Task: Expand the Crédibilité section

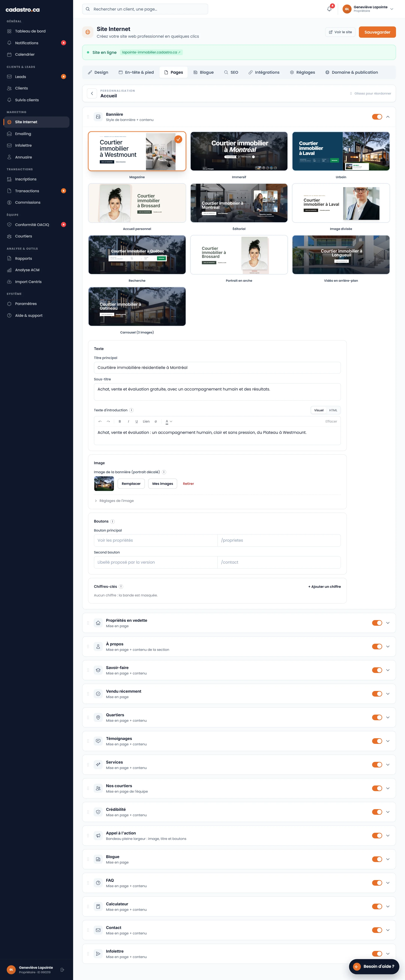Action: (x=388, y=812)
